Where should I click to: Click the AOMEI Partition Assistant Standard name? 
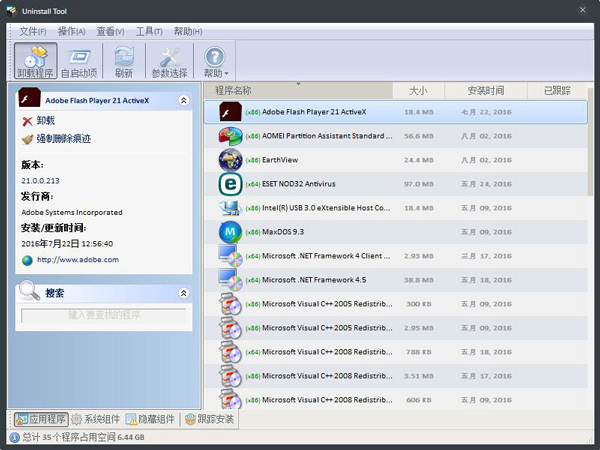pos(327,136)
